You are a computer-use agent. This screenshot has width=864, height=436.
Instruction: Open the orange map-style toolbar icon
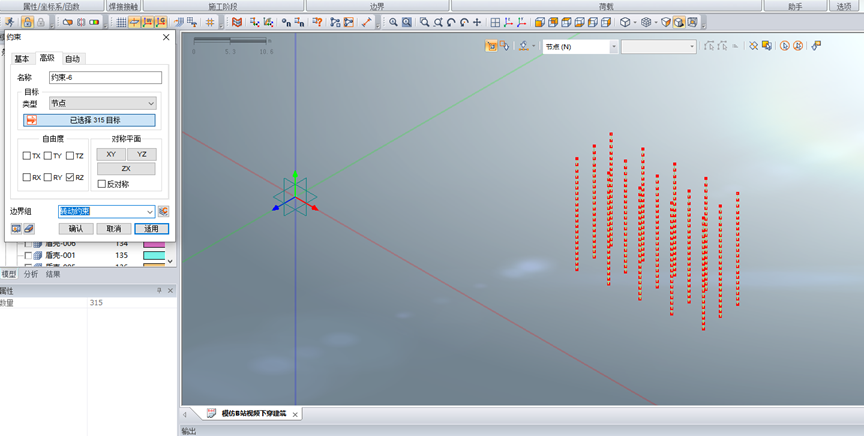point(237,23)
